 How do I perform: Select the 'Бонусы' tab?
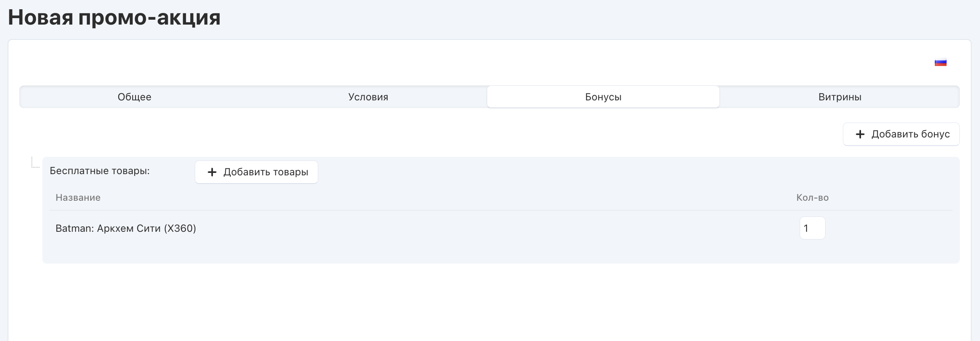pos(603,97)
